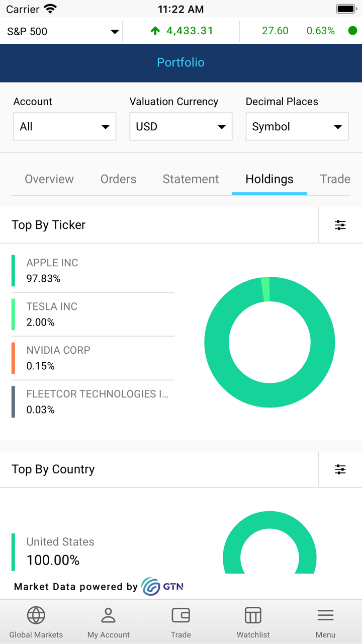Open Top By Country filter settings
Image resolution: width=362 pixels, height=644 pixels.
tap(340, 469)
